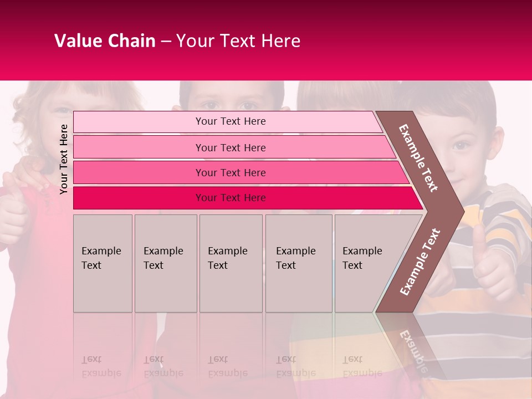Click the third pink 'Your Text Here' bar

click(241, 172)
